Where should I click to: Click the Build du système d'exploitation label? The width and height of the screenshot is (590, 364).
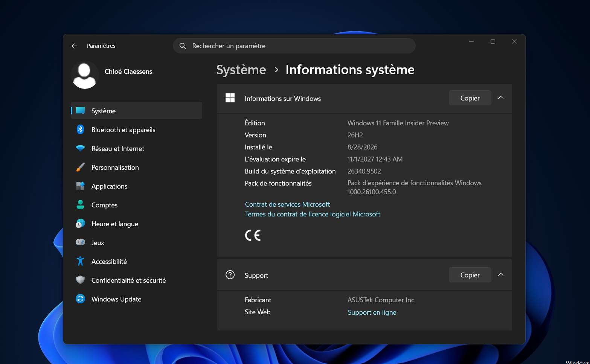[290, 171]
